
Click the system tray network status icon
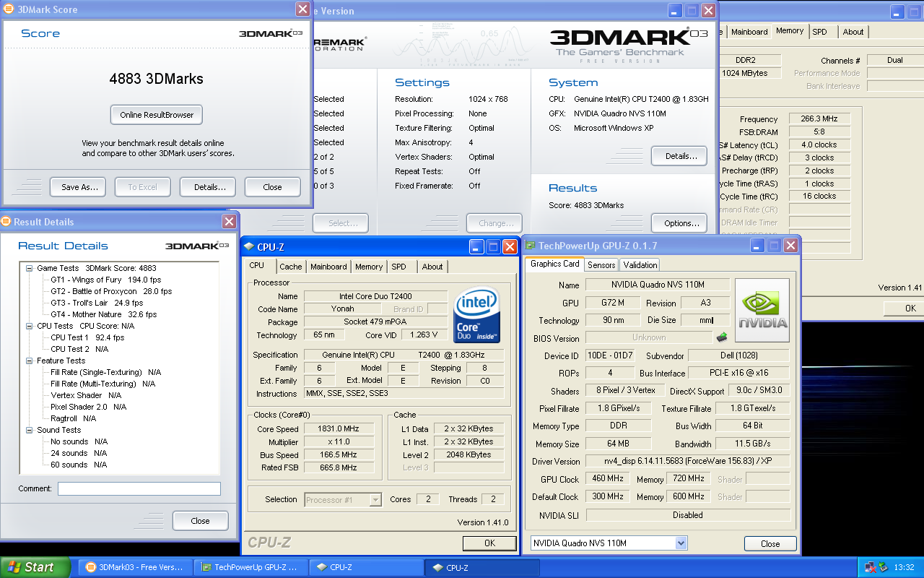(x=871, y=567)
